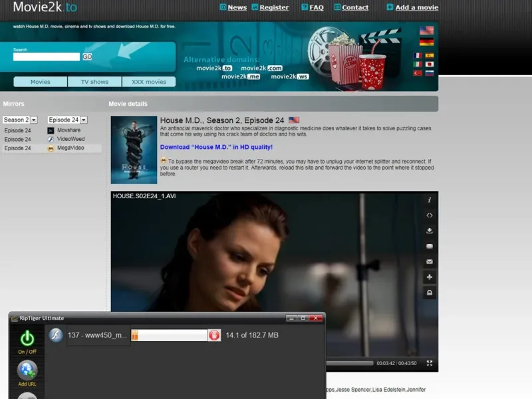This screenshot has width=532, height=399.
Task: Click the card icon below the download icon
Action: [429, 246]
